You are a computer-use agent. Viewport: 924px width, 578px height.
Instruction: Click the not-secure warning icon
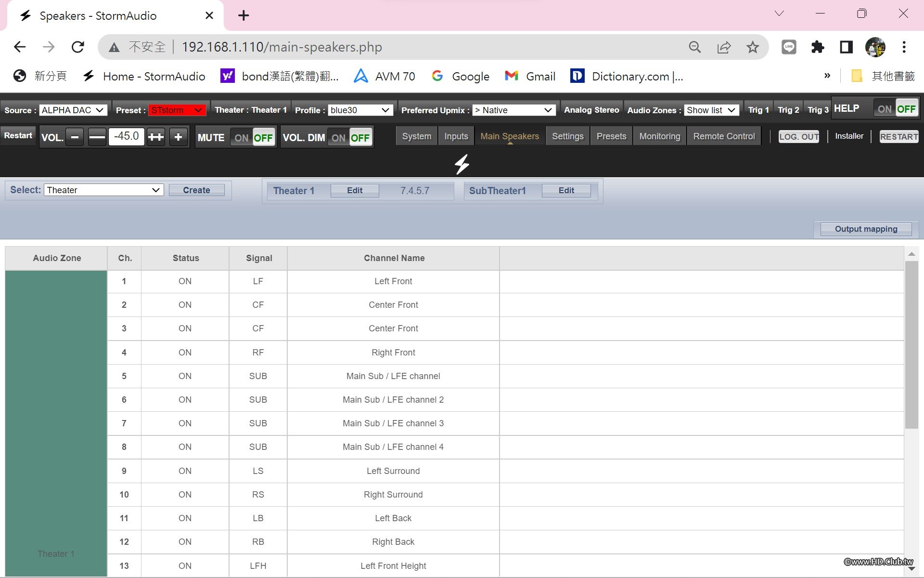coord(114,47)
